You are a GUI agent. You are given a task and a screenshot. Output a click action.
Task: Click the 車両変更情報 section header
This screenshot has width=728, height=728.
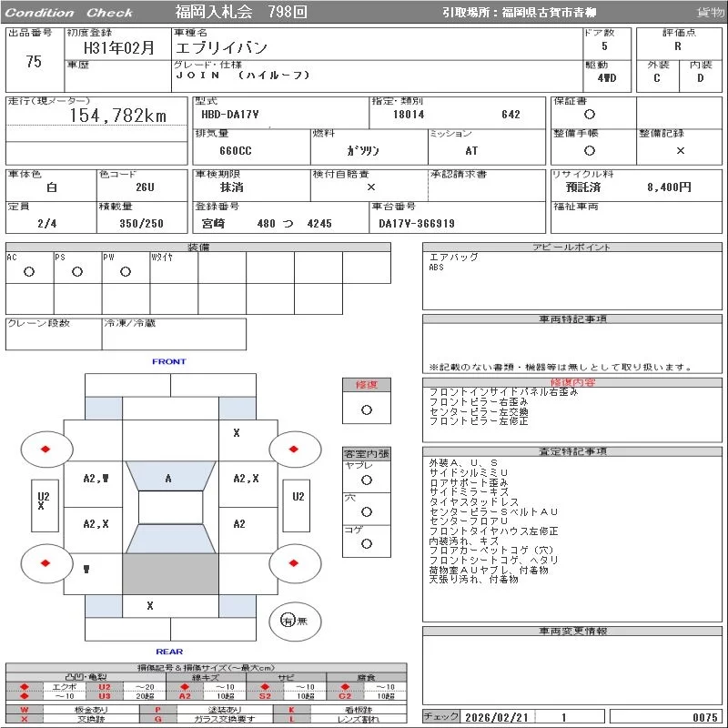(x=573, y=631)
